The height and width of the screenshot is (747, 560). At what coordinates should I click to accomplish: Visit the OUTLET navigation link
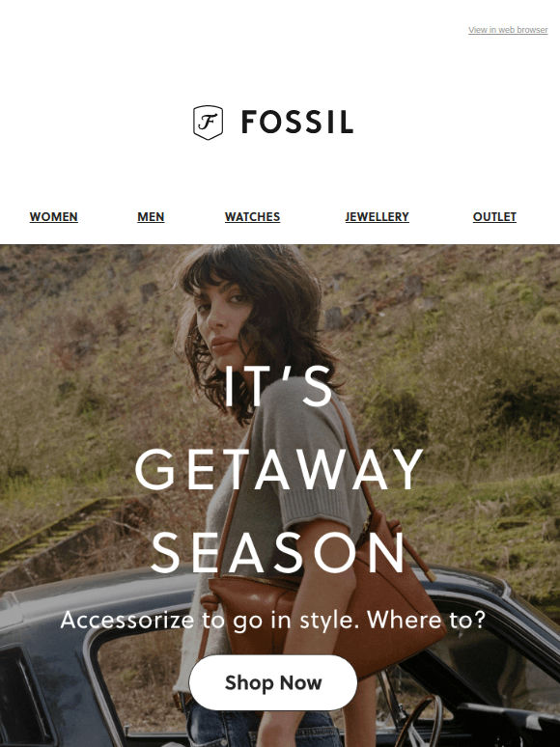(x=494, y=217)
